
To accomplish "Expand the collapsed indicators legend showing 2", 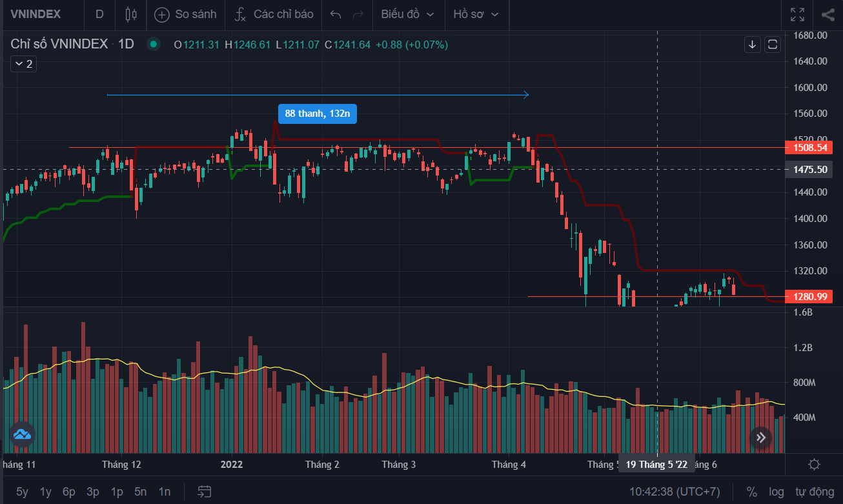I will point(23,64).
